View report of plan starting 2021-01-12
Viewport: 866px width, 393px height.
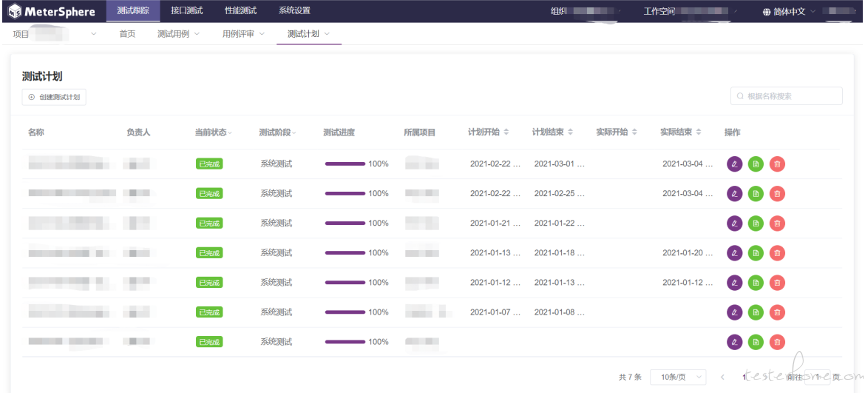756,283
